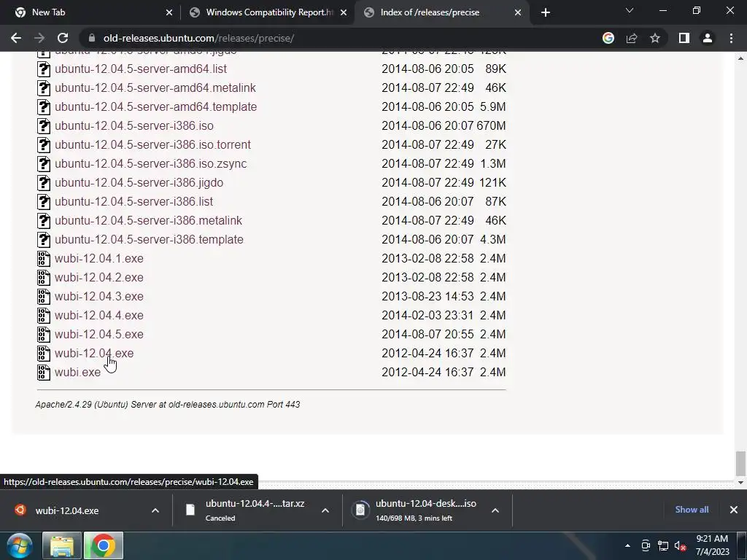Viewport: 747px width, 560px height.
Task: Download wubi-12.04.3.exe
Action: 98,297
